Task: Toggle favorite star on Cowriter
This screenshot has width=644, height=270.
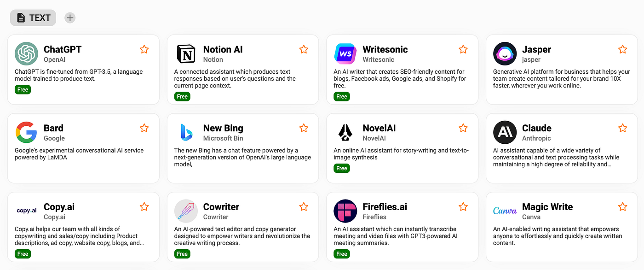Action: pyautogui.click(x=304, y=207)
